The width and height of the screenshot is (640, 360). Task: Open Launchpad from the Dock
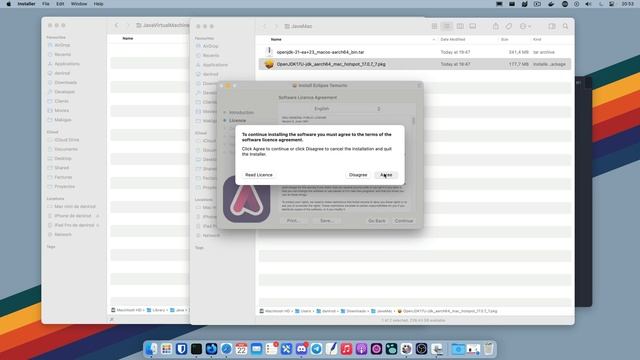167,349
